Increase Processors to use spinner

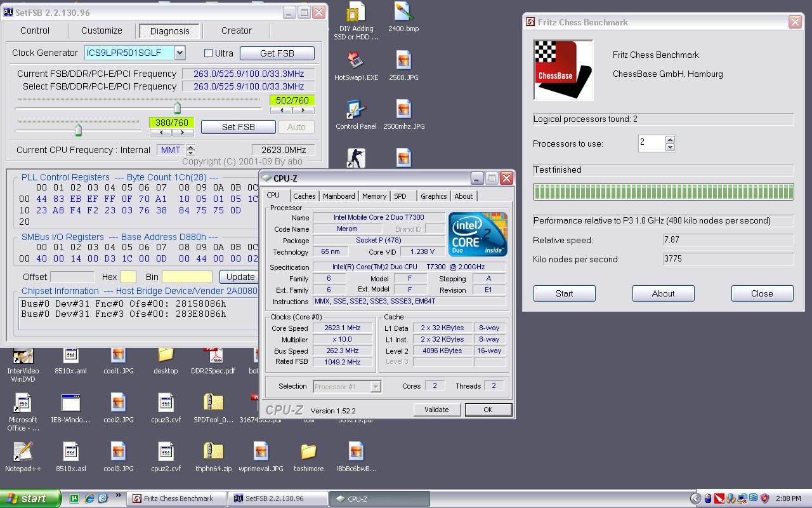point(670,139)
